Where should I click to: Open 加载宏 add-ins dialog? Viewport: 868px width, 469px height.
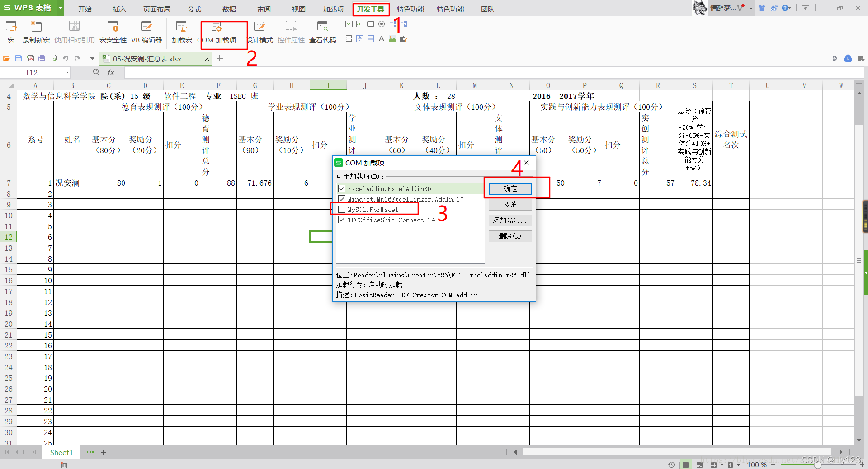coord(182,32)
